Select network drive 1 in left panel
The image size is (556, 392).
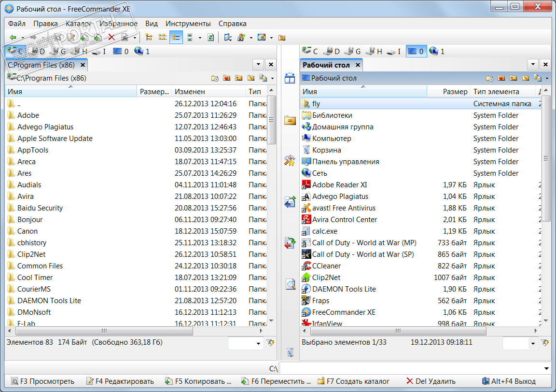(142, 52)
